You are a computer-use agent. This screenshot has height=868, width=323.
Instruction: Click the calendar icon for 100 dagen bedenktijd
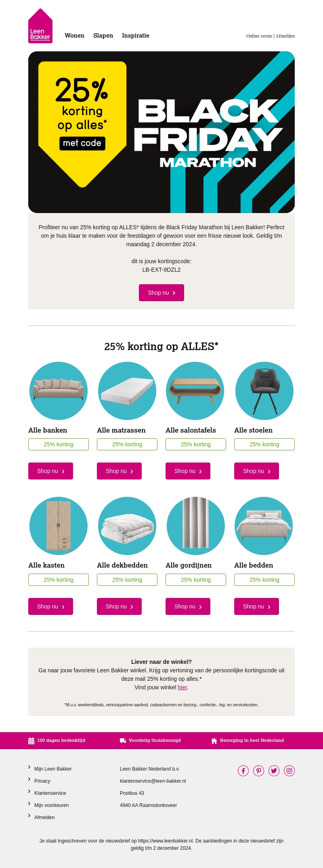pyautogui.click(x=31, y=741)
